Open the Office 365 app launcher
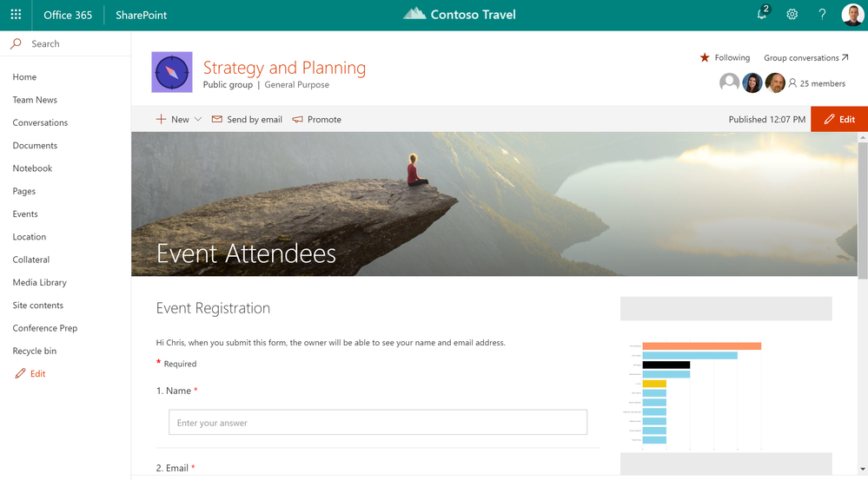Image resolution: width=868 pixels, height=480 pixels. [16, 15]
